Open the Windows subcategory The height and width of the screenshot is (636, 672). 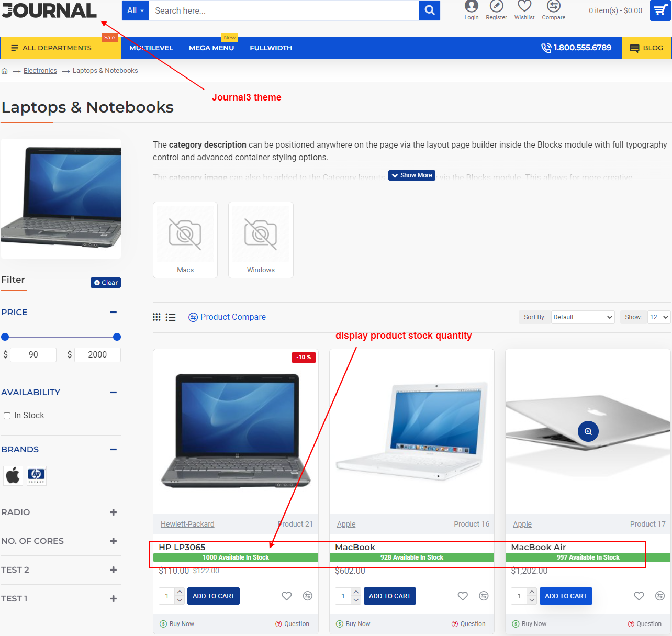tap(261, 240)
